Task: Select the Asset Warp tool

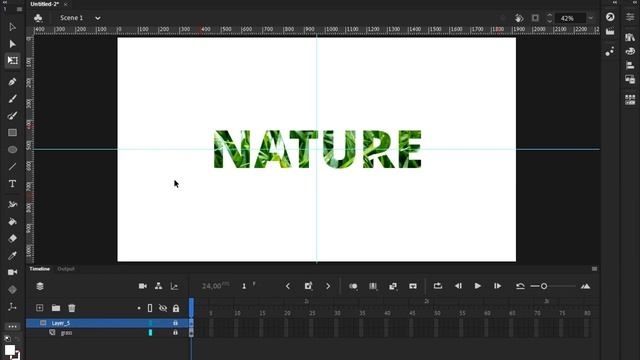Action: tap(12, 289)
